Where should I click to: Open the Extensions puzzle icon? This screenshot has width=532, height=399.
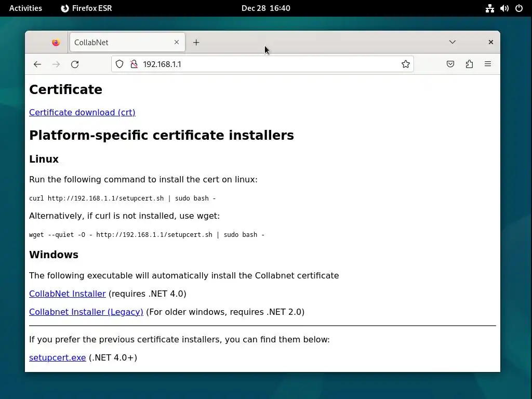click(469, 64)
